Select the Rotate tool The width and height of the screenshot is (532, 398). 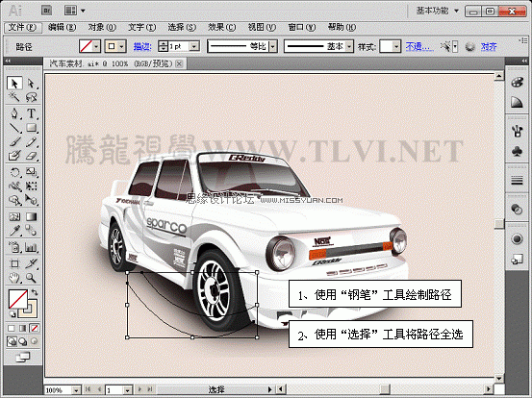pos(14,172)
